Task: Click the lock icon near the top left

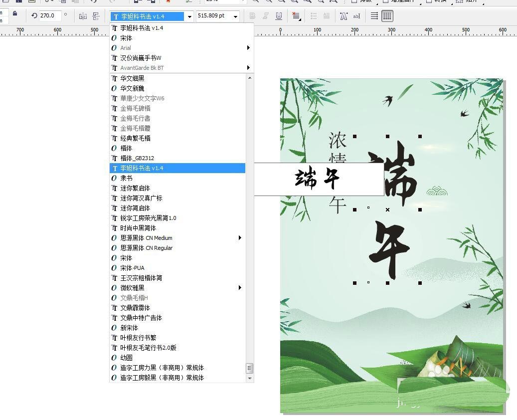Action: click(x=14, y=15)
